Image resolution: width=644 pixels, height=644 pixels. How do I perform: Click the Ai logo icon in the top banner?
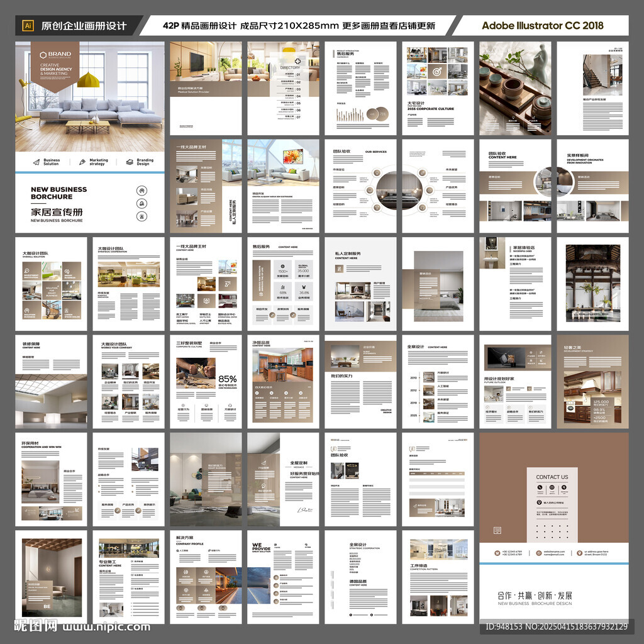(x=28, y=25)
